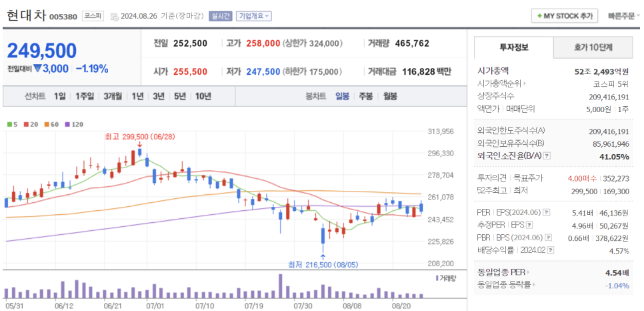Viewport: 644px width, 311px height.
Task: Add stock with MY STOCK 추가 button
Action: [565, 16]
